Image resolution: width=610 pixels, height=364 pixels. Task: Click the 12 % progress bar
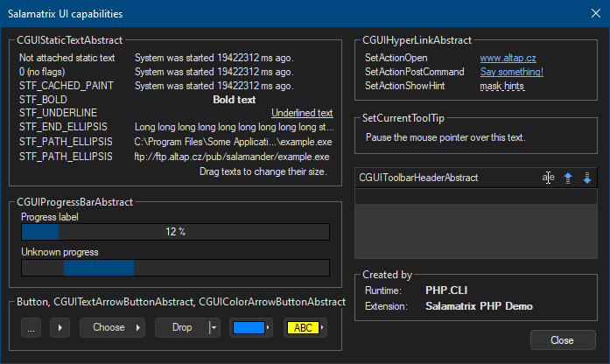(x=175, y=232)
